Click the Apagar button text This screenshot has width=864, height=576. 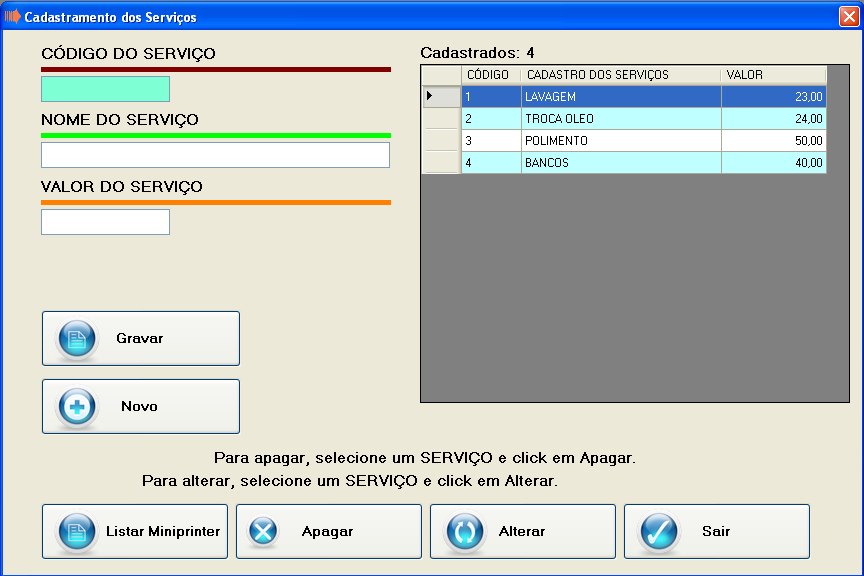pos(327,531)
